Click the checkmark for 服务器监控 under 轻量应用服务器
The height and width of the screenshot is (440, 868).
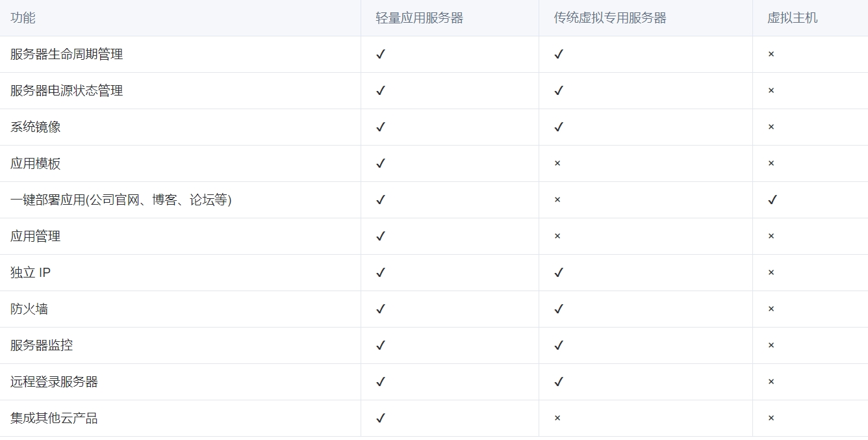[381, 345]
